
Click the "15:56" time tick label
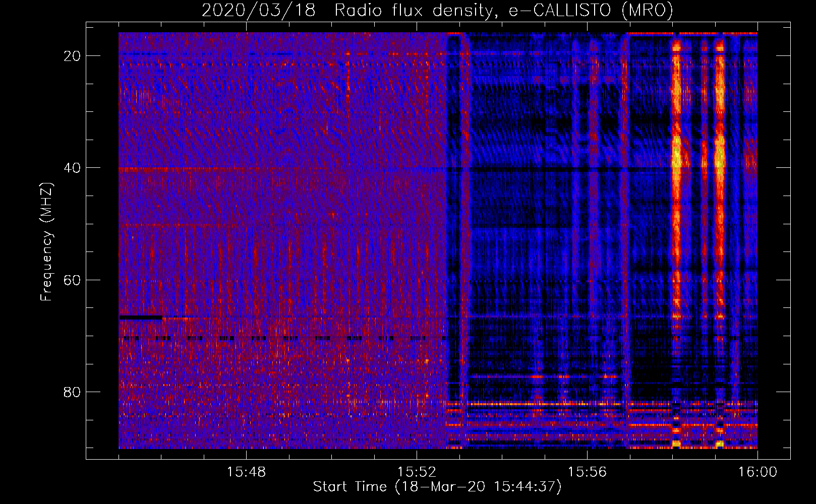(587, 472)
